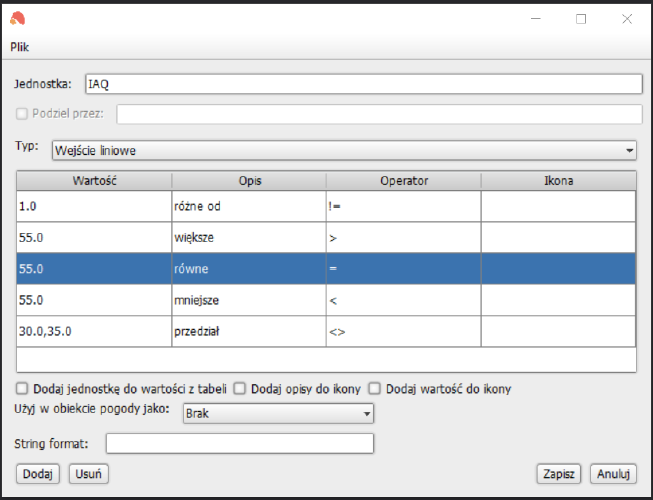
Task: Select the 'większe' table row
Action: tap(326, 237)
